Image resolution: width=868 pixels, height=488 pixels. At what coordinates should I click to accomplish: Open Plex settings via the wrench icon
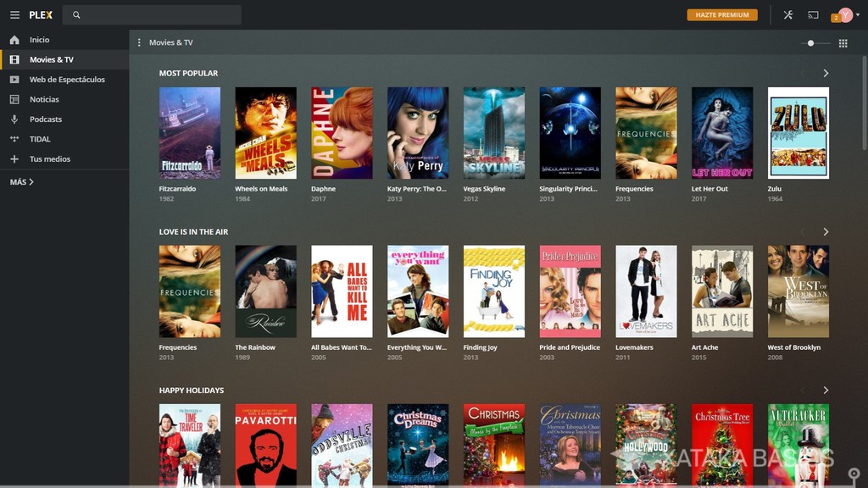pyautogui.click(x=787, y=14)
